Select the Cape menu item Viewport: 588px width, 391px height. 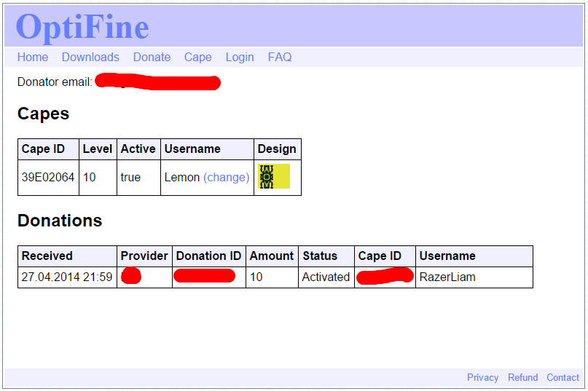coord(198,57)
